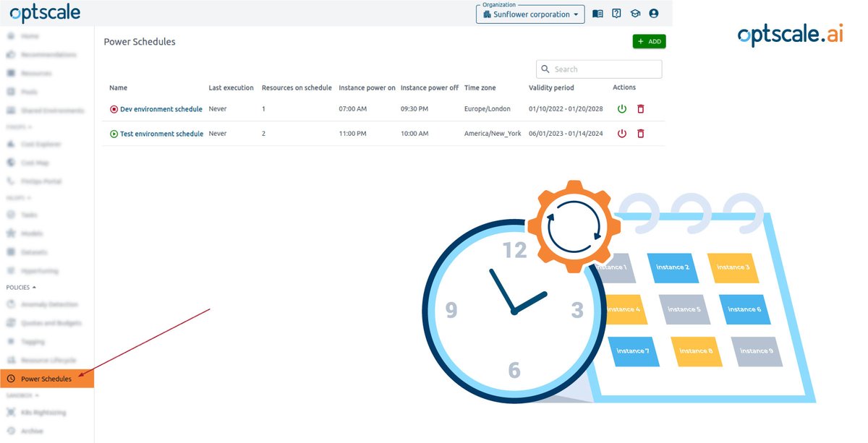Viewport: 868px width, 443px height.
Task: Click the Actions column header
Action: tap(624, 87)
